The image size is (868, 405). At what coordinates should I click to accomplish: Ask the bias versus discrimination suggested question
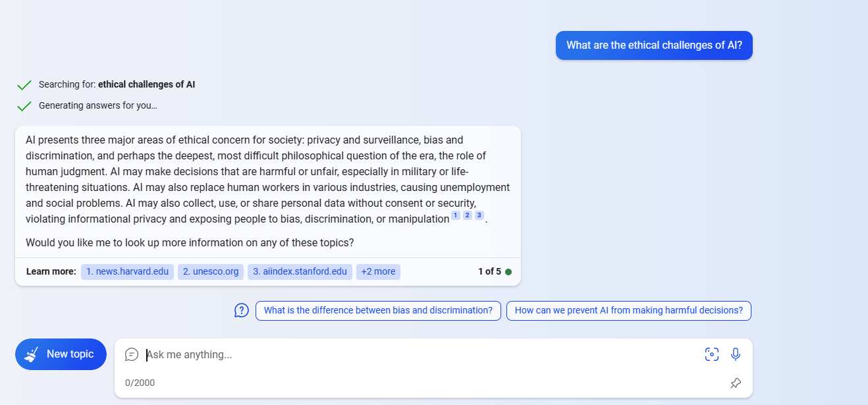pyautogui.click(x=377, y=310)
